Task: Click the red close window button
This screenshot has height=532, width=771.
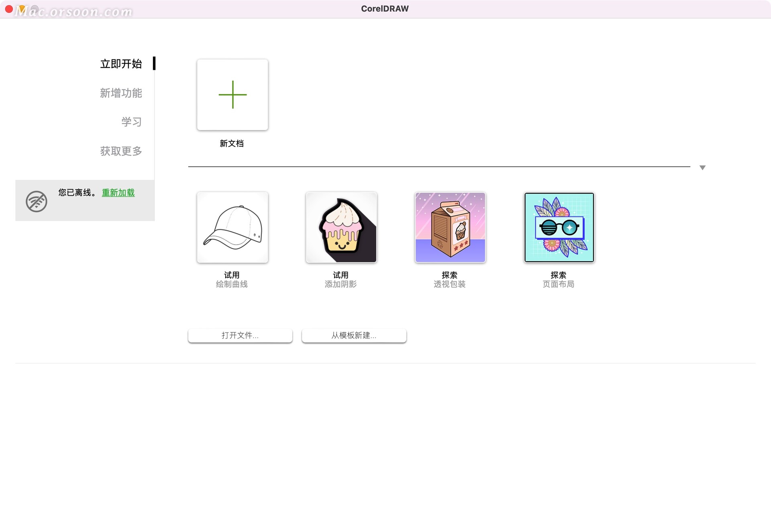Action: tap(9, 8)
